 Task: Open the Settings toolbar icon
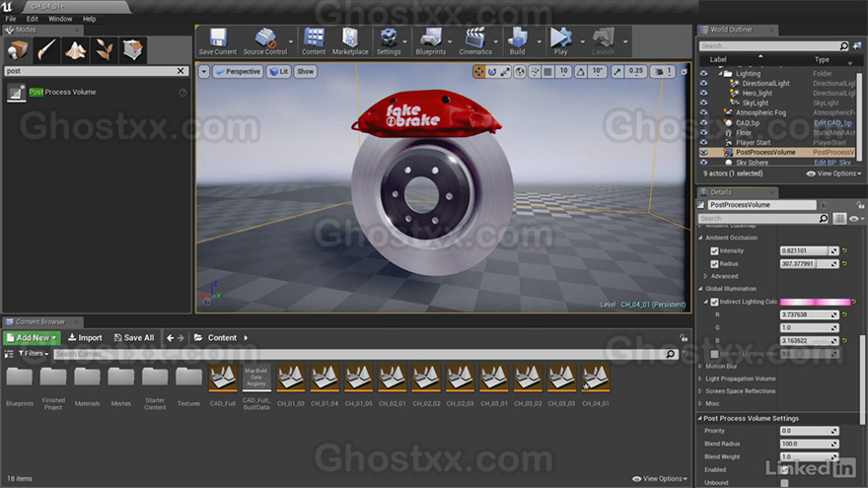click(x=389, y=41)
